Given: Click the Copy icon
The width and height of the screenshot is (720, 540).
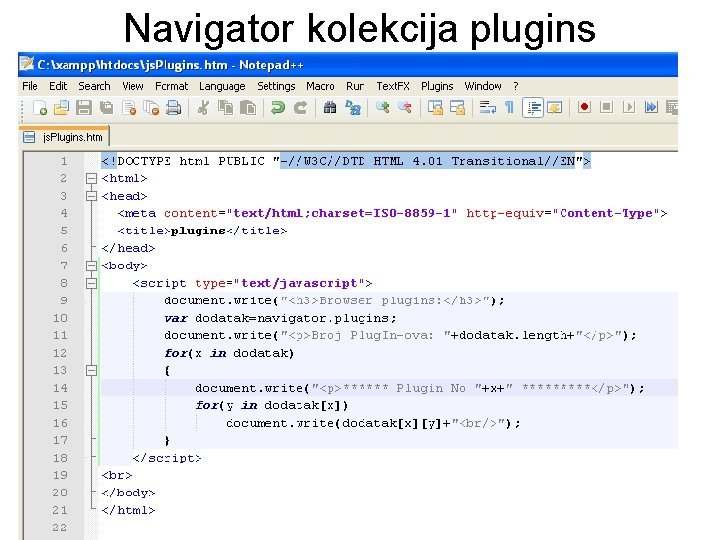Looking at the screenshot, I should click(225, 108).
